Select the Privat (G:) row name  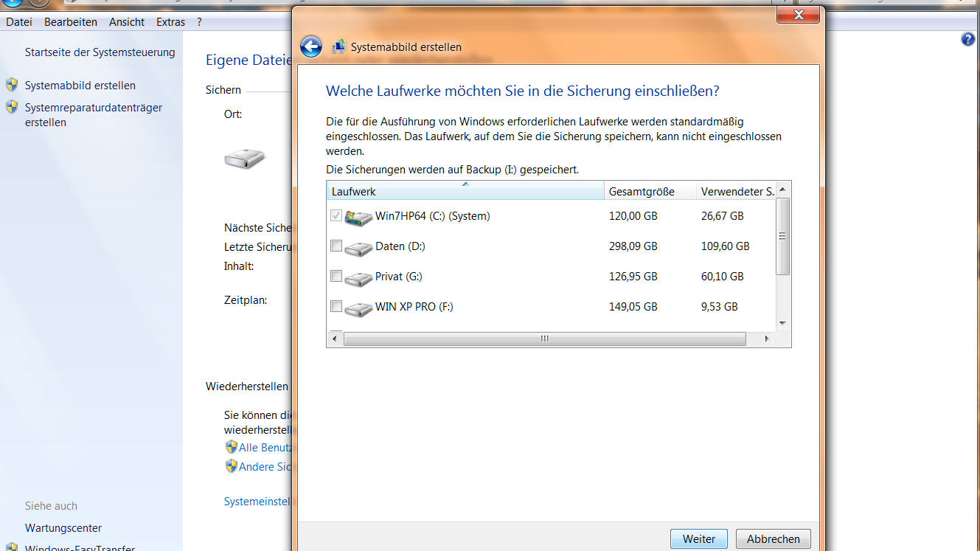[x=399, y=277]
